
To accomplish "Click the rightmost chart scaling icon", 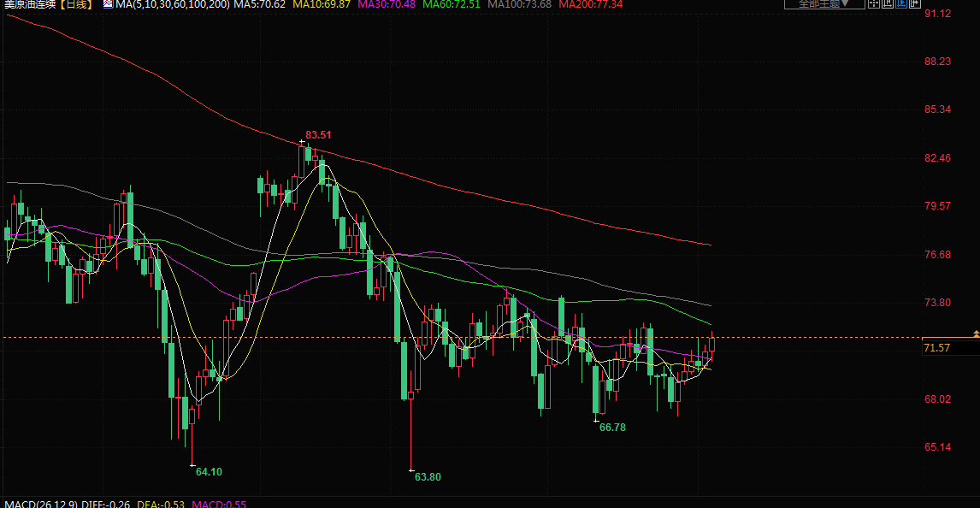I will pos(914,3).
